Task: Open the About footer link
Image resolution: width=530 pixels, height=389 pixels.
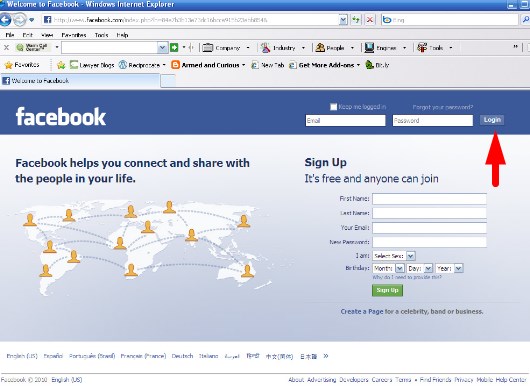Action: 296,380
